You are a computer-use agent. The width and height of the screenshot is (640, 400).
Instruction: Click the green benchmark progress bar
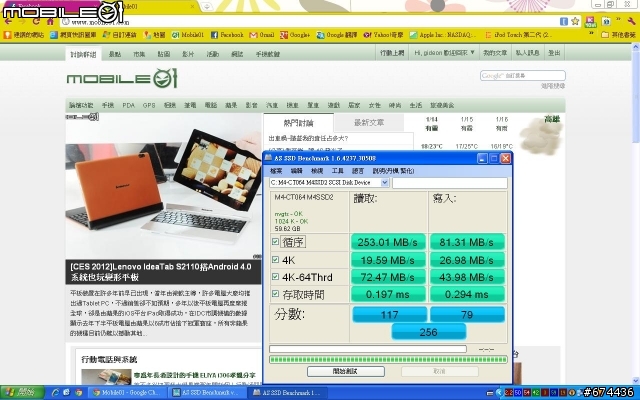click(x=388, y=360)
